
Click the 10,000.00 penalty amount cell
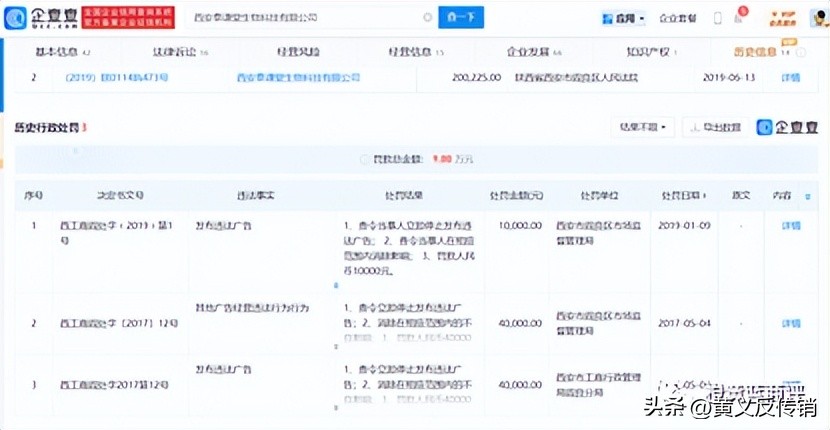(520, 226)
